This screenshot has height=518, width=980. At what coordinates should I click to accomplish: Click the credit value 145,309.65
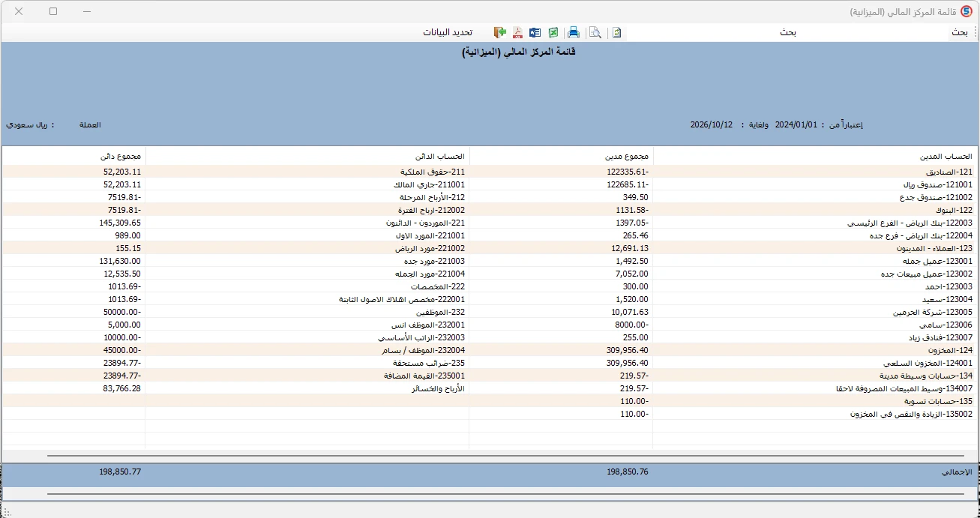click(120, 223)
